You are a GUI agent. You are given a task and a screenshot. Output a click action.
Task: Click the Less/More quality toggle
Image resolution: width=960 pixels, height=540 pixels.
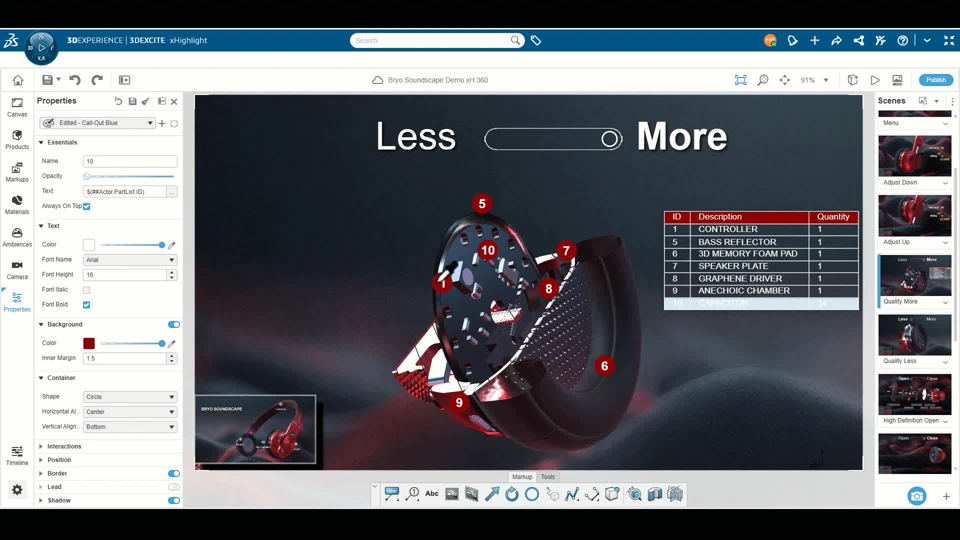pos(553,139)
